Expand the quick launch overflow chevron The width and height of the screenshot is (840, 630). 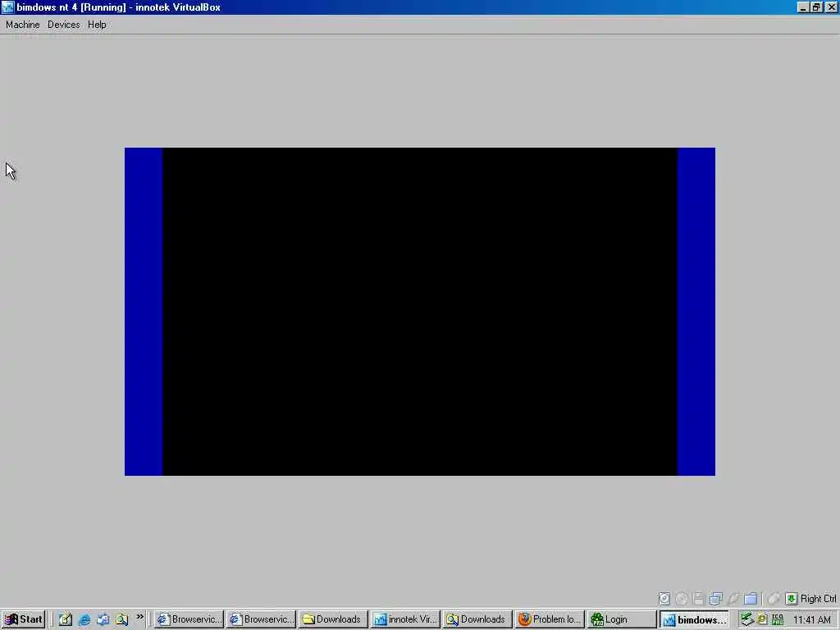[139, 617]
